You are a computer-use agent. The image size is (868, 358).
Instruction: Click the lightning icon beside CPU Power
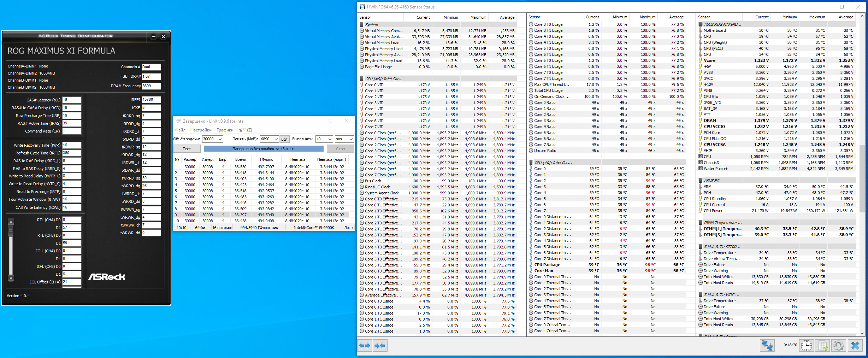(701, 211)
